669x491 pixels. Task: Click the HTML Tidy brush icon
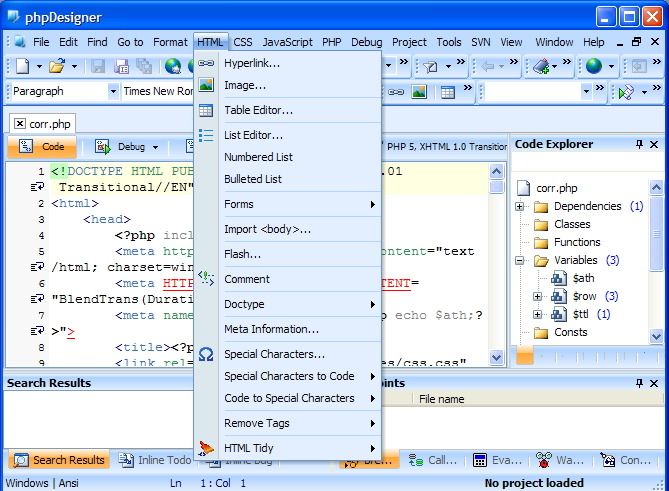click(x=206, y=448)
